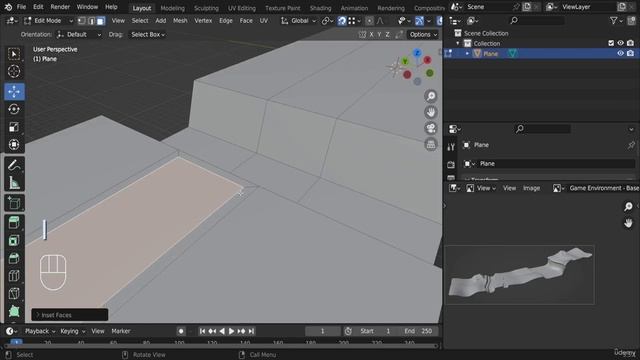This screenshot has height=360, width=640.
Task: Toggle Collection exclude checkbox in outliner
Action: click(611, 43)
